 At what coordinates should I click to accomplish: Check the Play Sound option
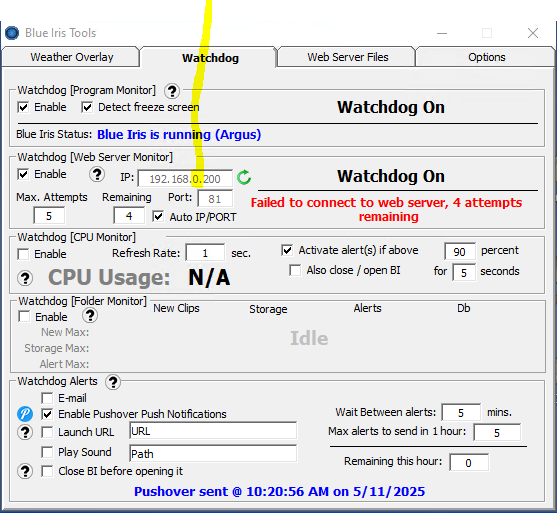coord(47,452)
